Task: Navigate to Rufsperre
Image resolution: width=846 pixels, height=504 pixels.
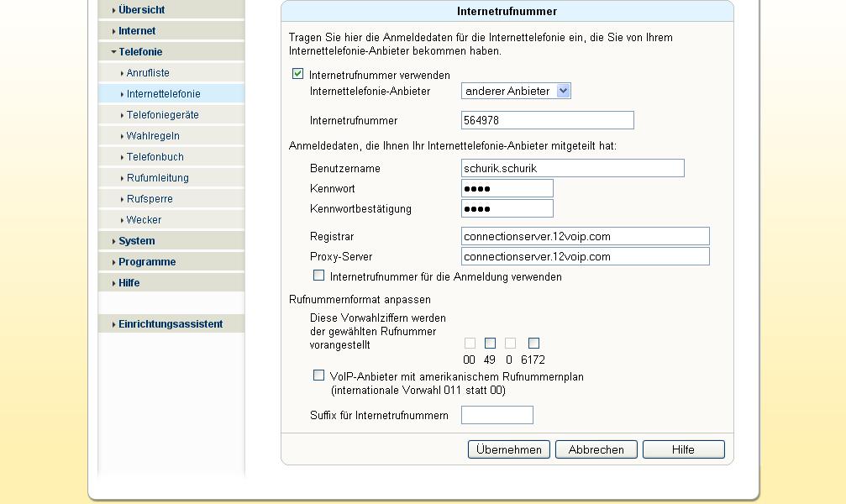Action: [171, 199]
